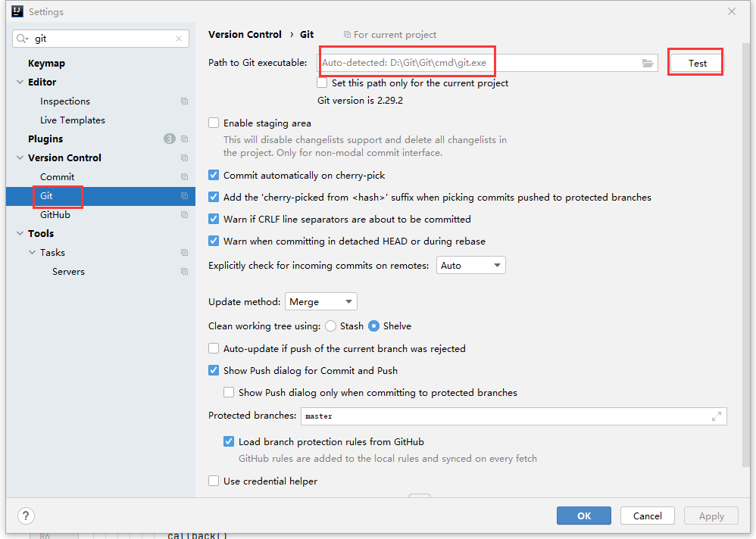The image size is (756, 539).
Task: Open the Servers settings page
Action: coord(68,271)
